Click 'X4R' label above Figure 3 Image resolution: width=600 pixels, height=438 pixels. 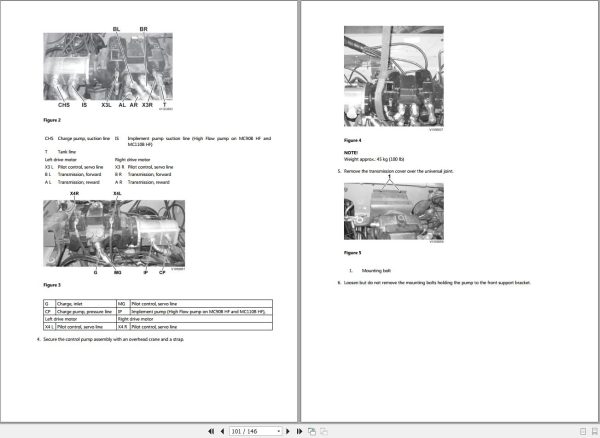(x=75, y=194)
